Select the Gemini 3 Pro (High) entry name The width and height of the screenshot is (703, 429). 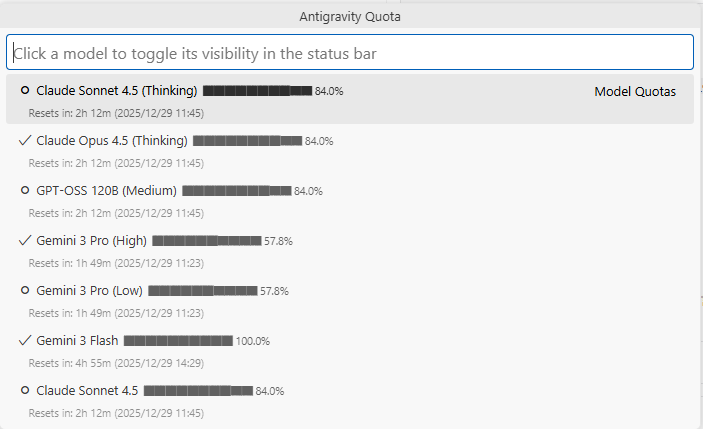91,241
